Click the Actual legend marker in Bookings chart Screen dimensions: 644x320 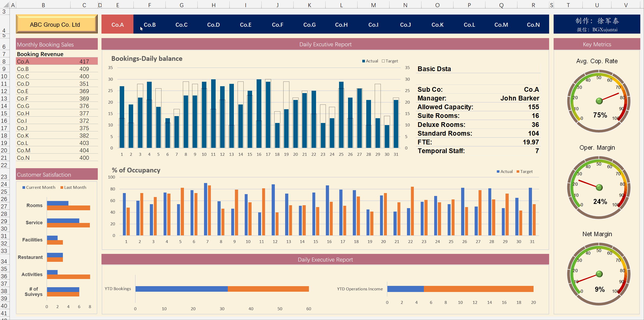pyautogui.click(x=364, y=61)
